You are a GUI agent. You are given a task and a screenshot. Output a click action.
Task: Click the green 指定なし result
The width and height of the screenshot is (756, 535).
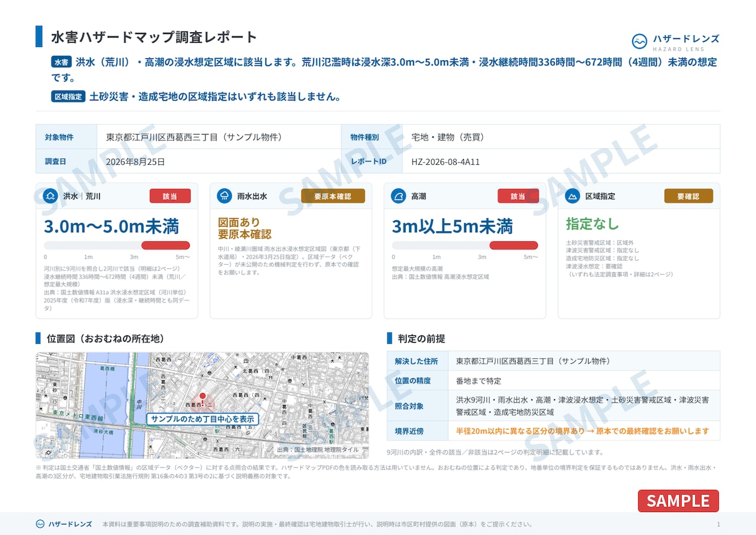pyautogui.click(x=592, y=224)
